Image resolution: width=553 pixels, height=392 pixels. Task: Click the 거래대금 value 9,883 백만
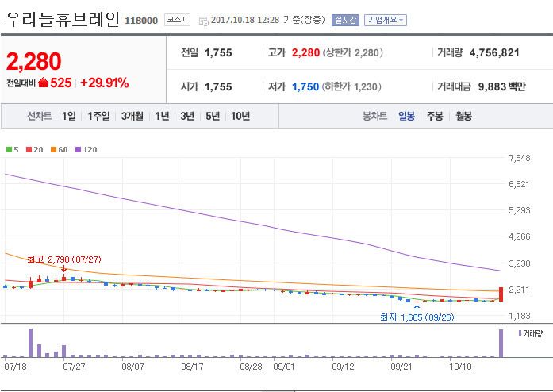(x=502, y=86)
